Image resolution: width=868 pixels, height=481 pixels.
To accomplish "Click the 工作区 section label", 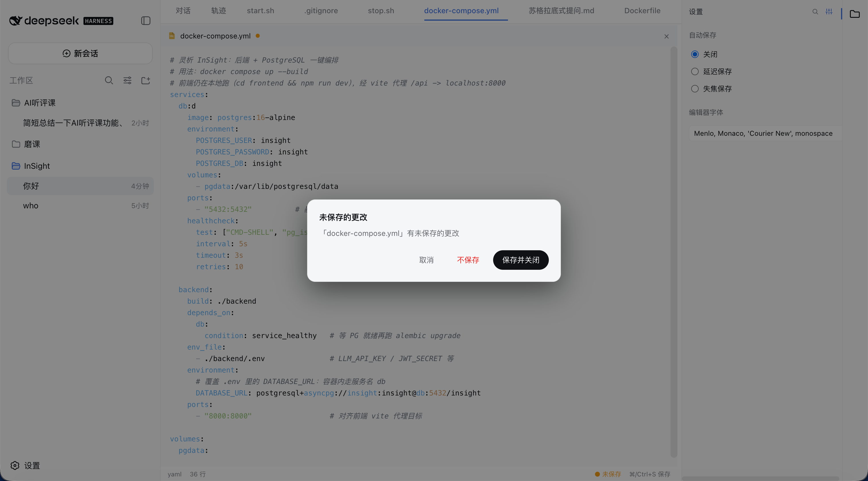I will click(x=21, y=80).
